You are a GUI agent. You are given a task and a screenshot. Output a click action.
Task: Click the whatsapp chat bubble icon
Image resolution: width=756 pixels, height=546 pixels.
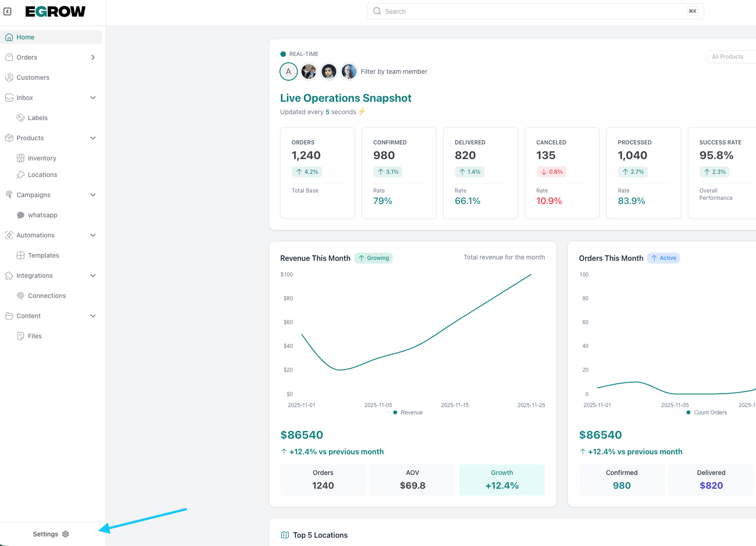[21, 215]
